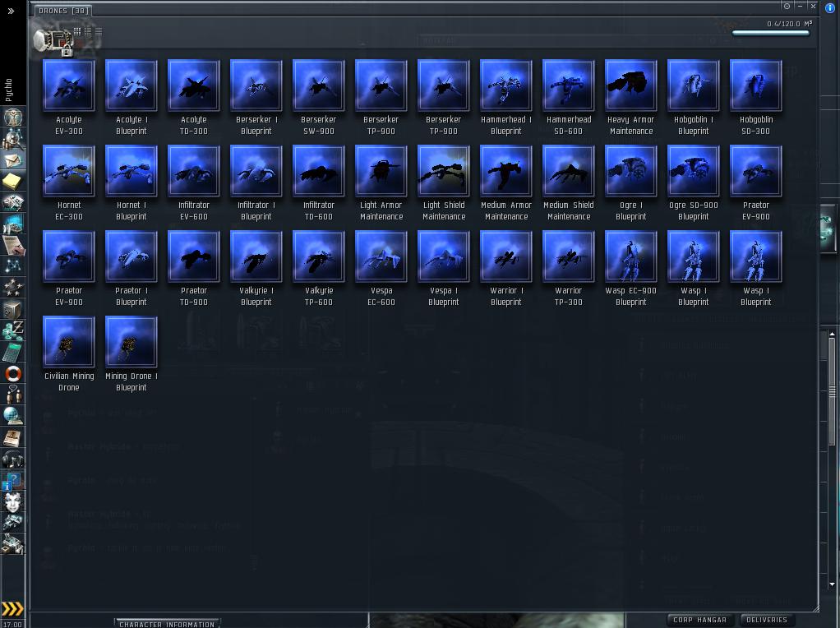
Task: Select the Acolyte I Blueprint item
Action: [x=132, y=97]
